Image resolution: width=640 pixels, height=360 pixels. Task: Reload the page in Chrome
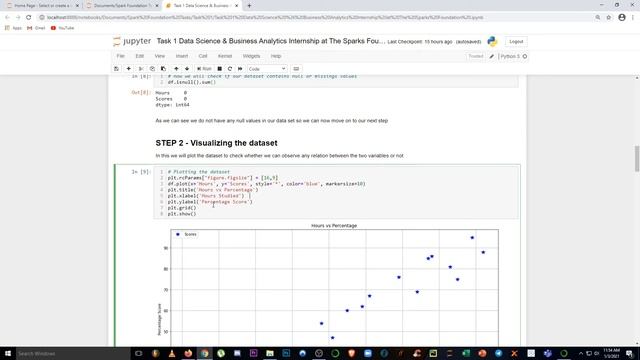(x=29, y=18)
